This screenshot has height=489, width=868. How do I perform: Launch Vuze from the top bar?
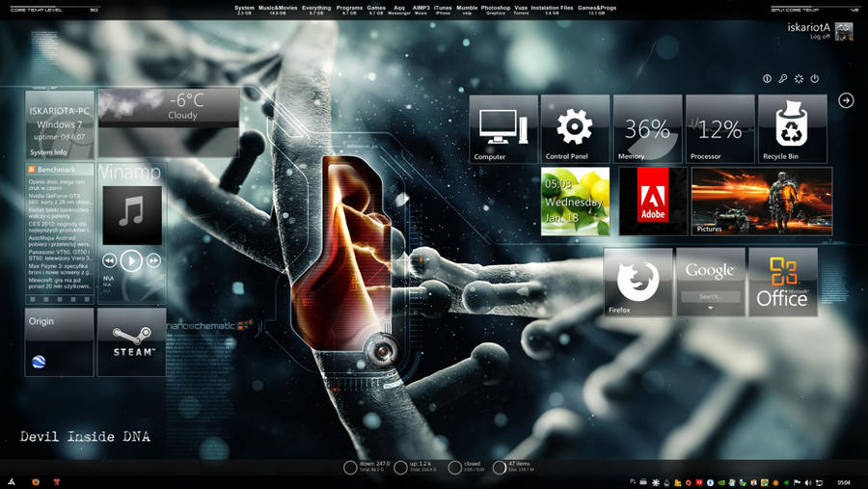click(521, 10)
